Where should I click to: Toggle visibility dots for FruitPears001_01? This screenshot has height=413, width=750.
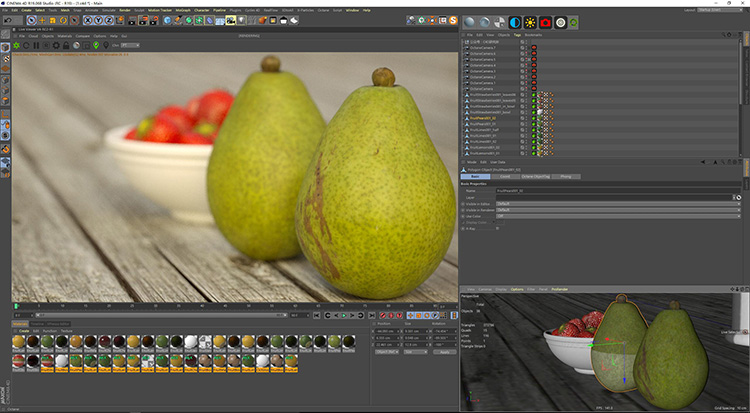[527, 123]
